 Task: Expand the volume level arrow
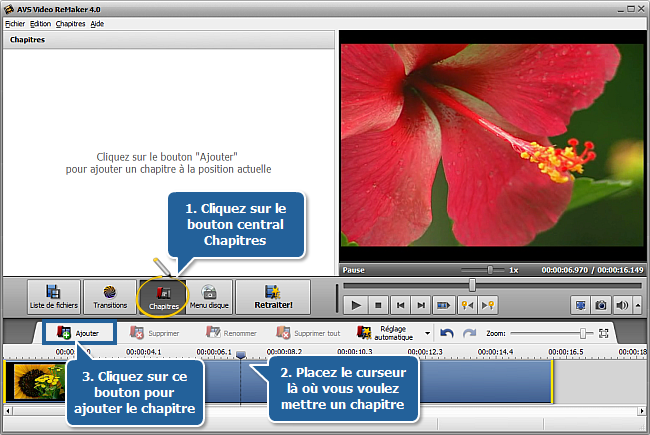coord(636,305)
